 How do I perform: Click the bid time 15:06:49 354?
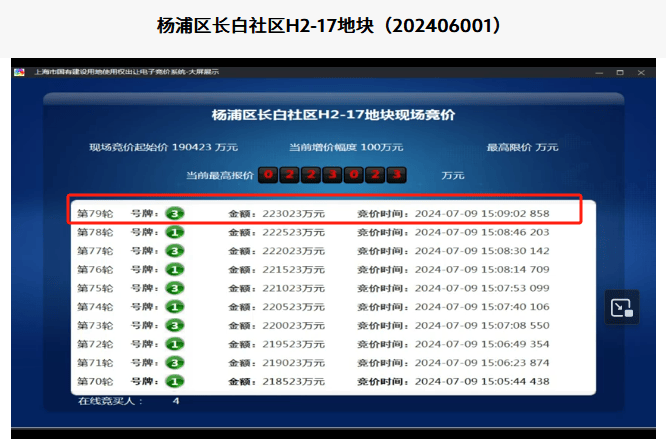[x=515, y=345]
